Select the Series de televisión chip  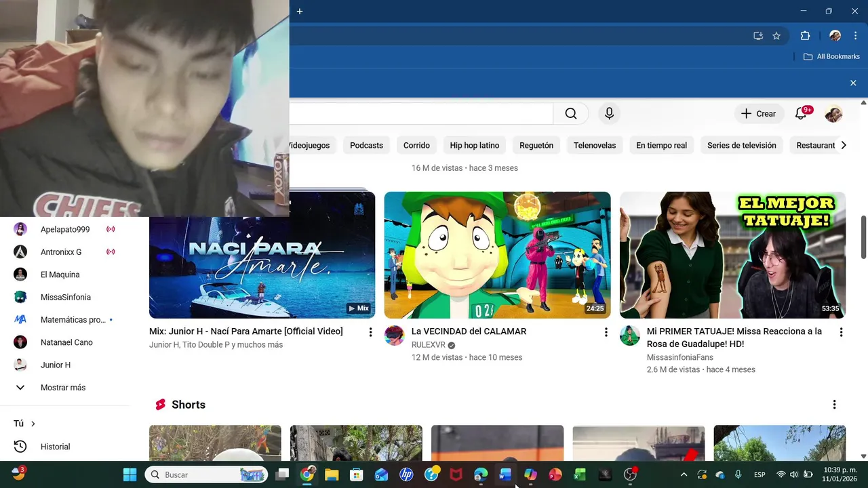pyautogui.click(x=741, y=145)
